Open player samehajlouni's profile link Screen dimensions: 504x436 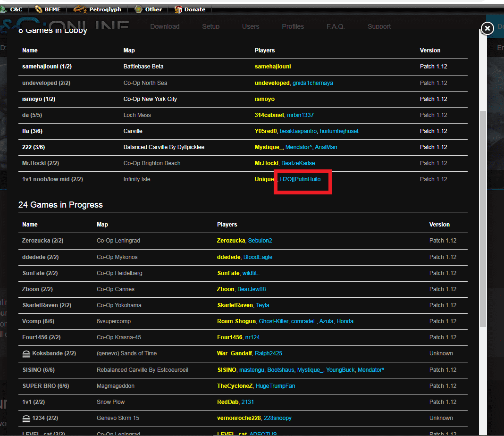click(272, 67)
